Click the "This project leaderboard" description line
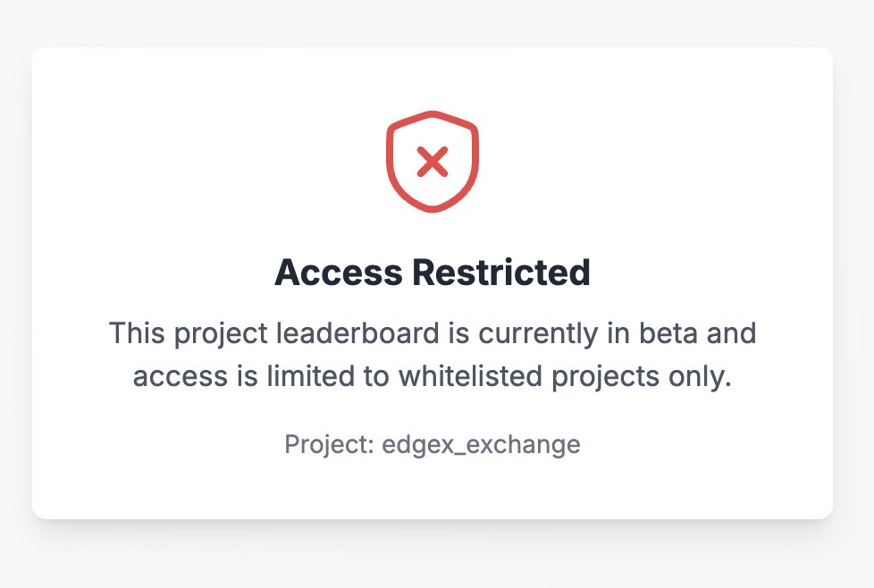This screenshot has width=874, height=588. pos(433,334)
